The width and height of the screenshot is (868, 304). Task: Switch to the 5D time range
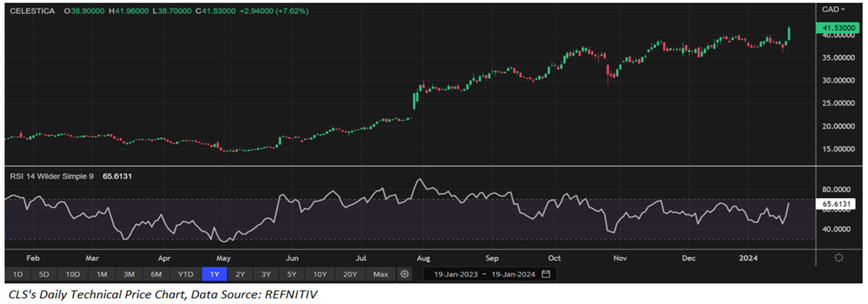pos(44,274)
